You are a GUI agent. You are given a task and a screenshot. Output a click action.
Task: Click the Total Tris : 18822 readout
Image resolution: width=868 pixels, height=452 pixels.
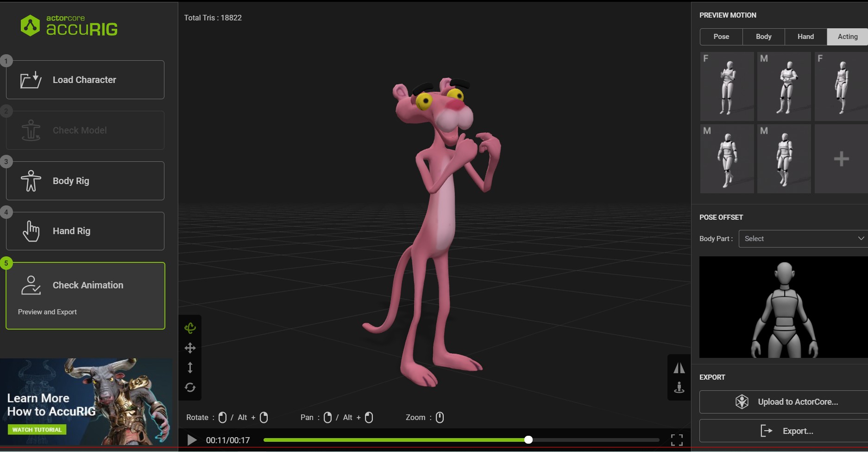pos(213,18)
